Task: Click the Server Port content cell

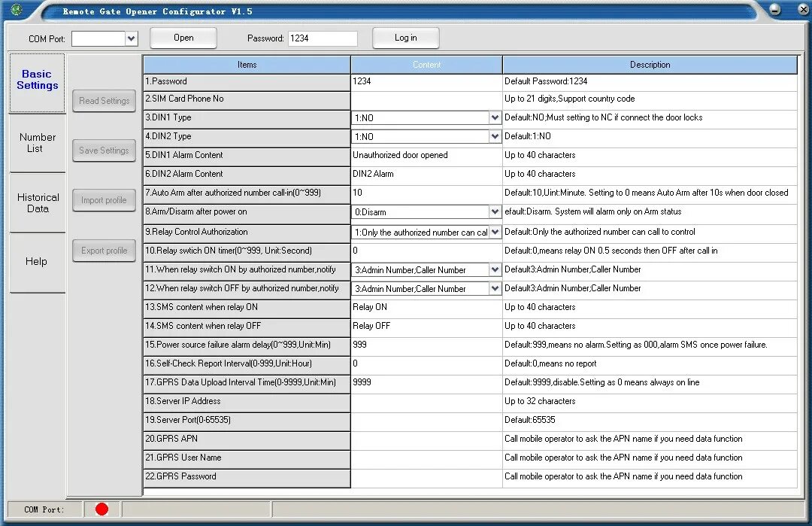Action: 426,421
